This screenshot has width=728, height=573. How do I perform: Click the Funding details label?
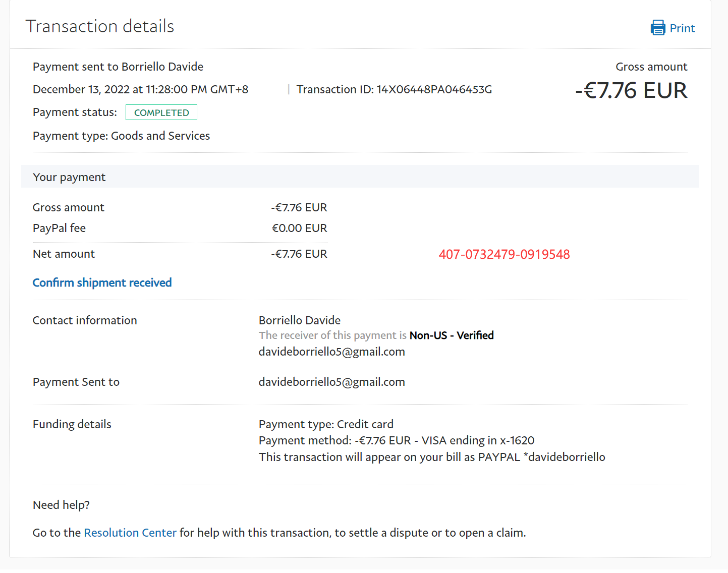[72, 424]
